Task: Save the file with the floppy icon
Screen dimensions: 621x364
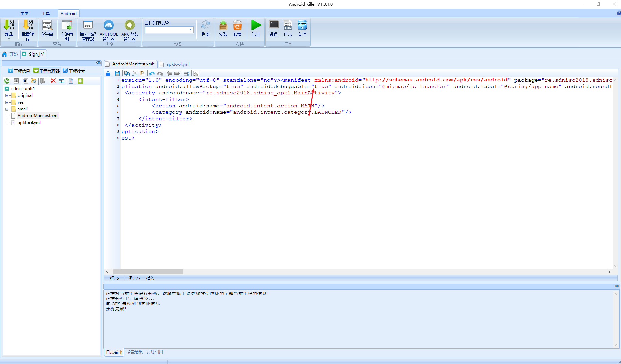Action: [118, 73]
